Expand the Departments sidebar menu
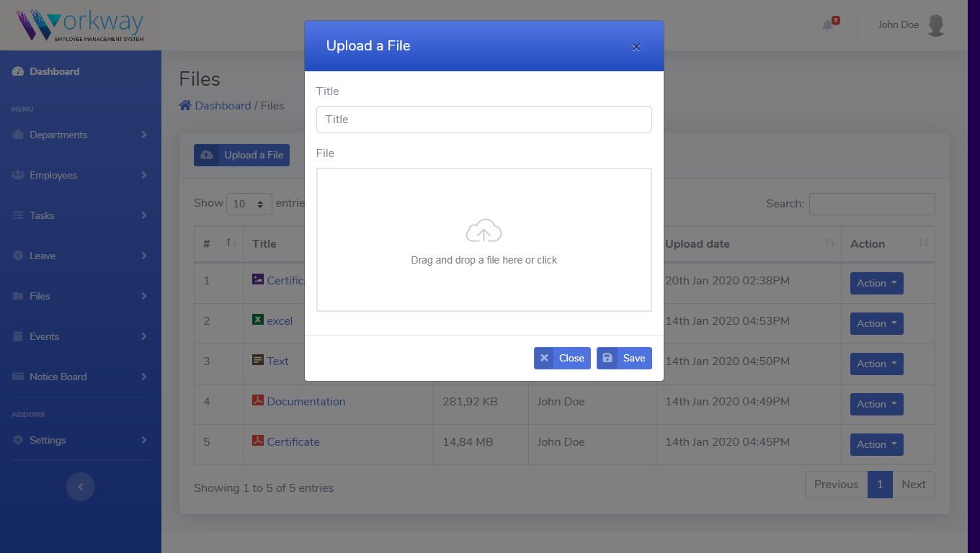 pyautogui.click(x=80, y=135)
